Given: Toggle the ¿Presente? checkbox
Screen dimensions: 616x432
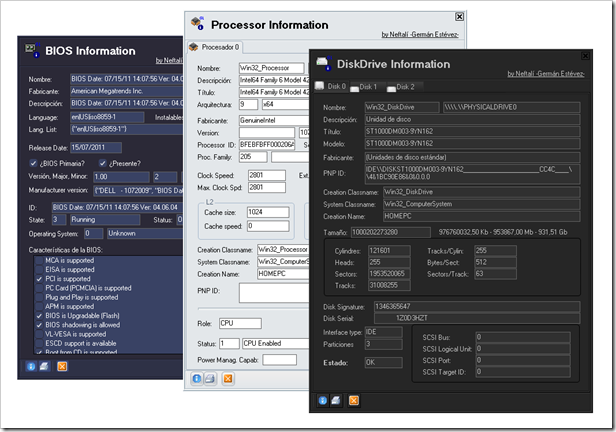Looking at the screenshot, I should 103,163.
